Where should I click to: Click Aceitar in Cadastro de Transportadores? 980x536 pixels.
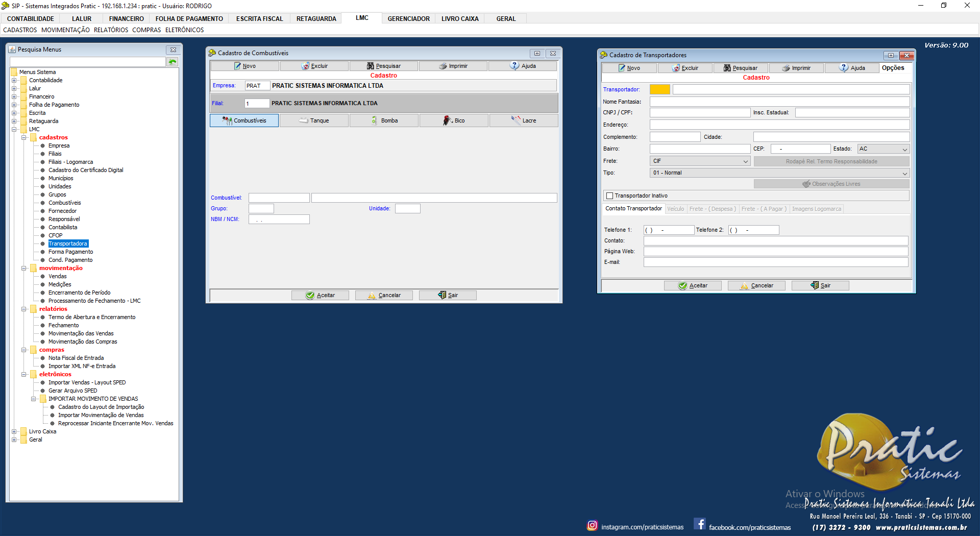click(693, 285)
